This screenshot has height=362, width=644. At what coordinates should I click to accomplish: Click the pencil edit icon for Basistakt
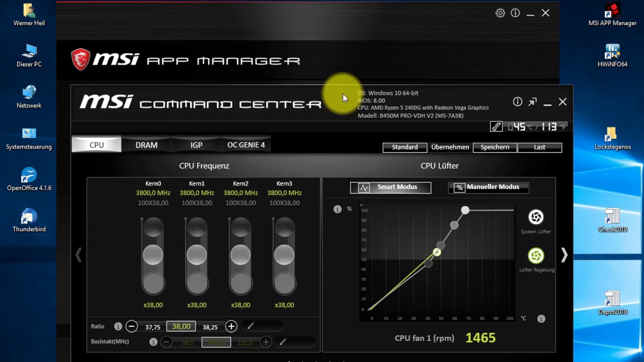click(283, 342)
